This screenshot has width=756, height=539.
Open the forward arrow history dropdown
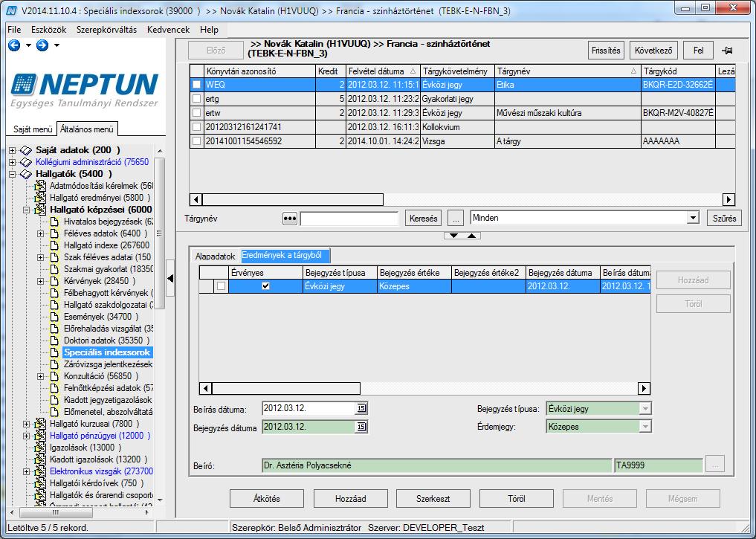tap(57, 45)
